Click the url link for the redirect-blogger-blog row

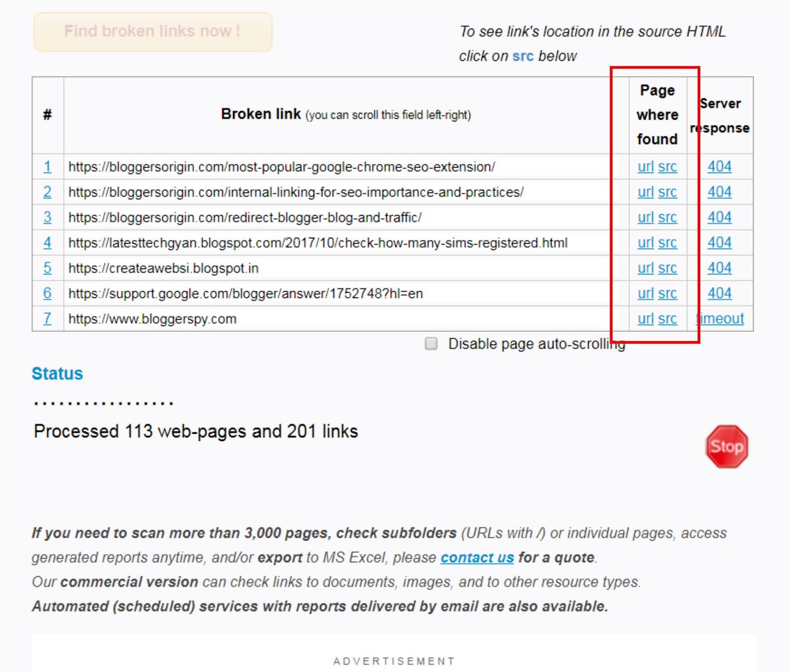click(645, 218)
